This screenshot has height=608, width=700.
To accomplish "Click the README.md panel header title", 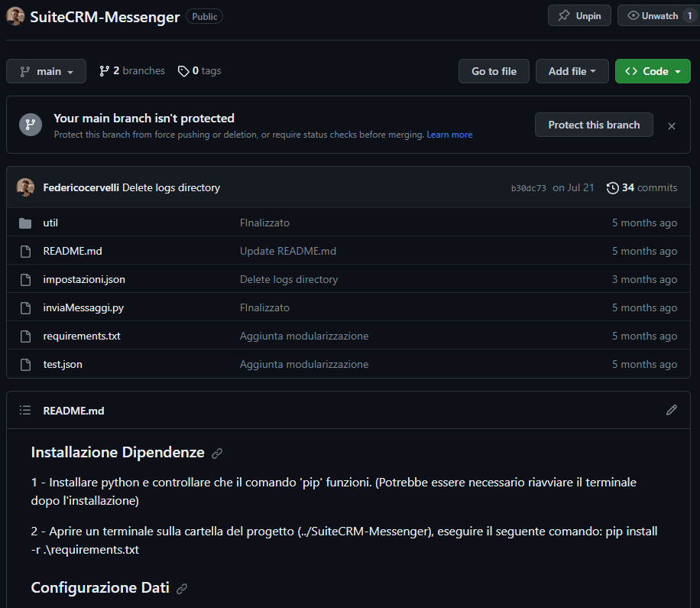I will coord(73,411).
